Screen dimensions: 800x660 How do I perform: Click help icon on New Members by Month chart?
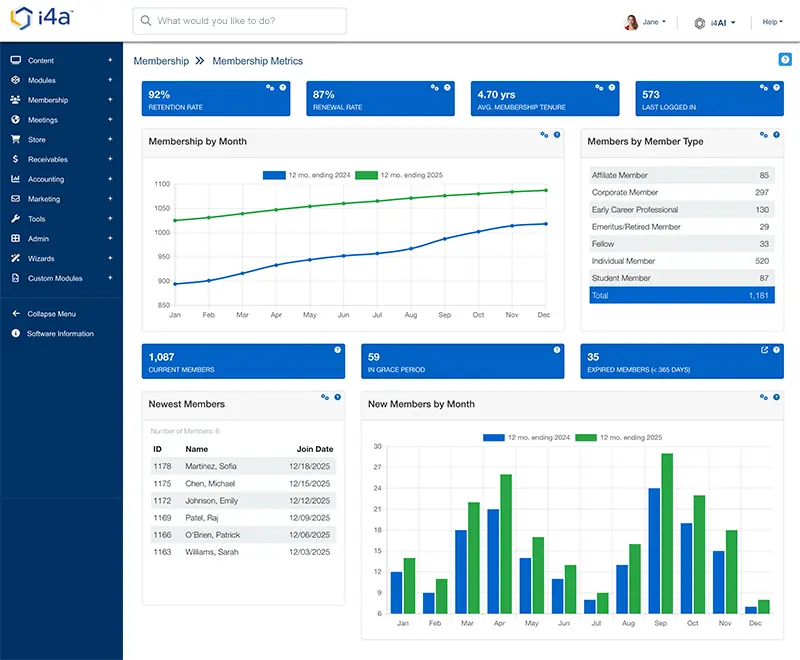click(x=775, y=398)
